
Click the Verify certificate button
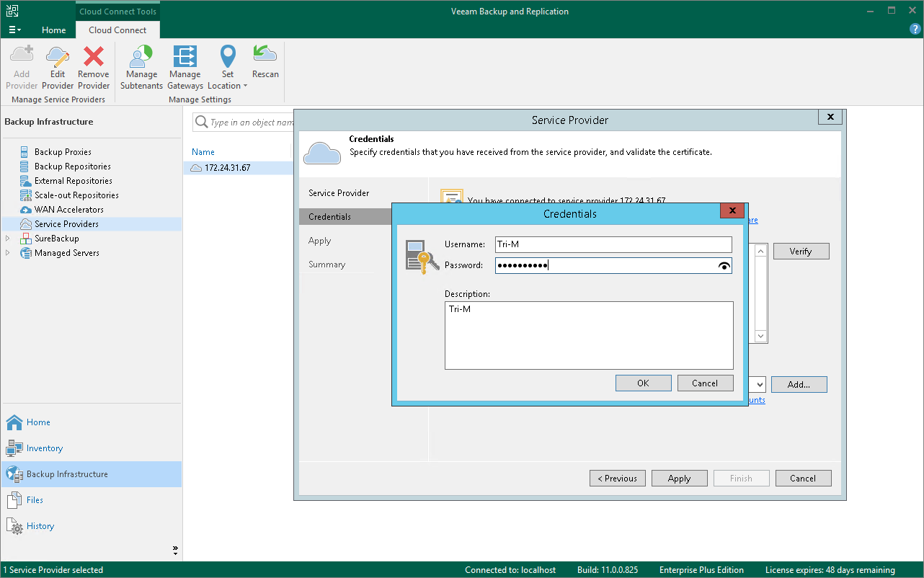(801, 252)
